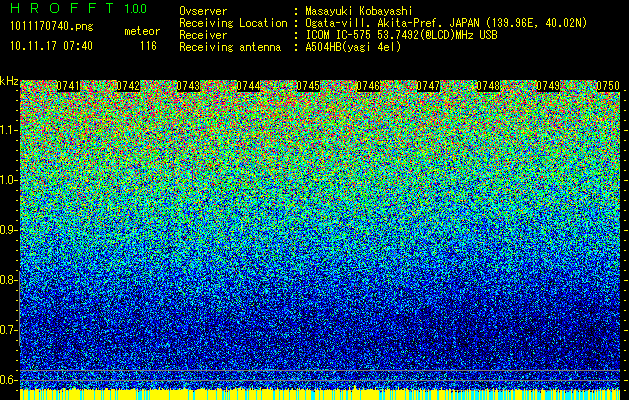
Task: Click the 0742 time marker
Action: pyautogui.click(x=128, y=86)
